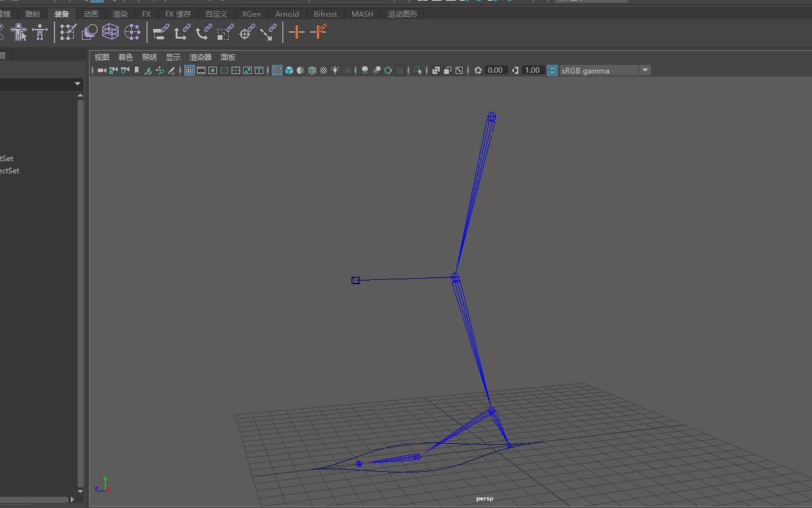Switch to the MASH shelf tab
The height and width of the screenshot is (508, 812).
pos(362,14)
